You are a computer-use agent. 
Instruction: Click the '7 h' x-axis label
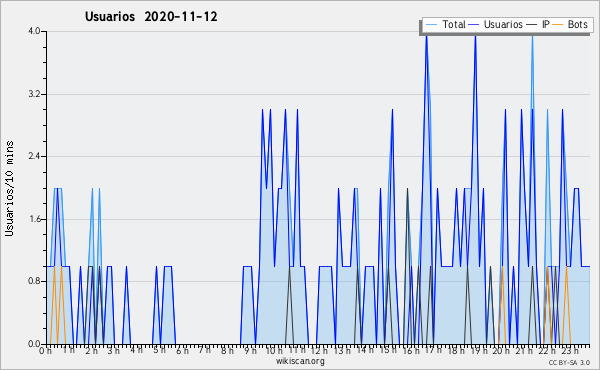point(205,350)
